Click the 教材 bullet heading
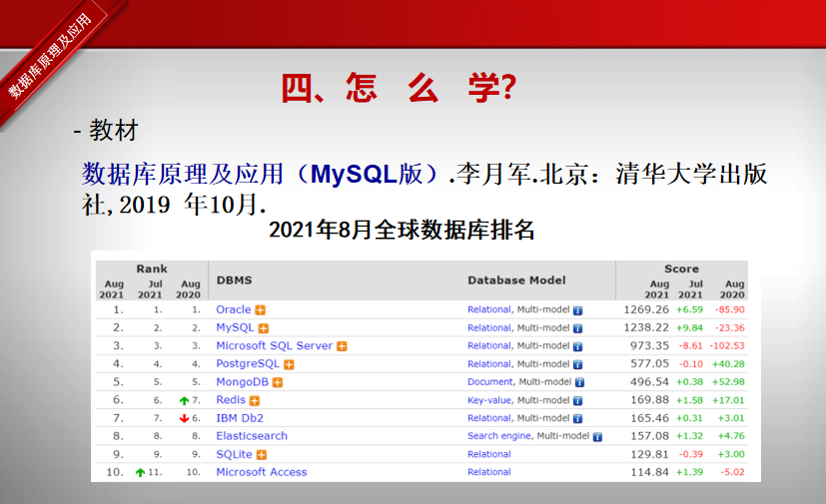826x504 pixels. click(x=113, y=130)
